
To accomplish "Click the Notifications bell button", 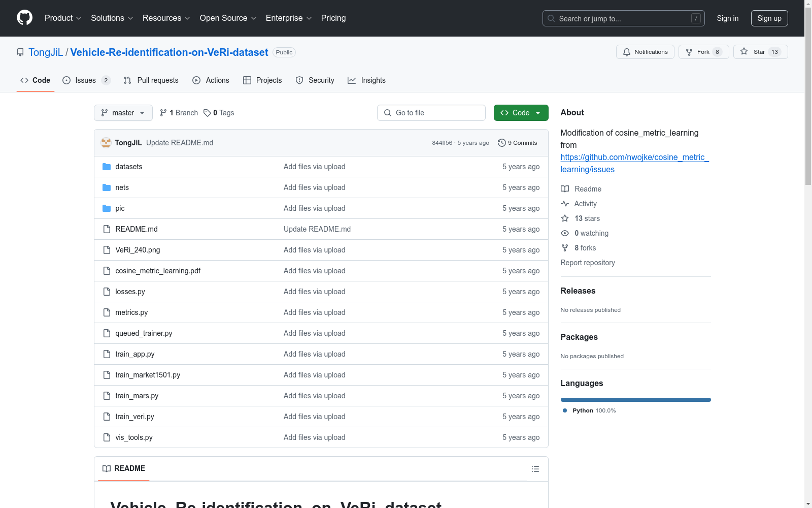I will (x=645, y=52).
